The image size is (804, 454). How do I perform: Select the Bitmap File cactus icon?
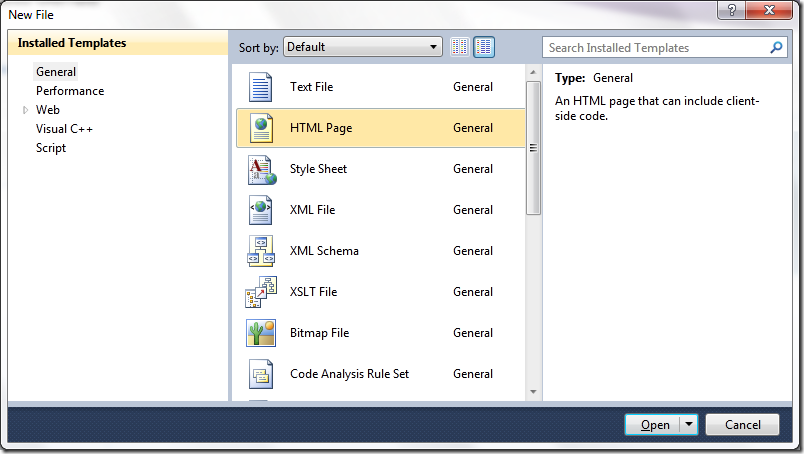coord(260,333)
